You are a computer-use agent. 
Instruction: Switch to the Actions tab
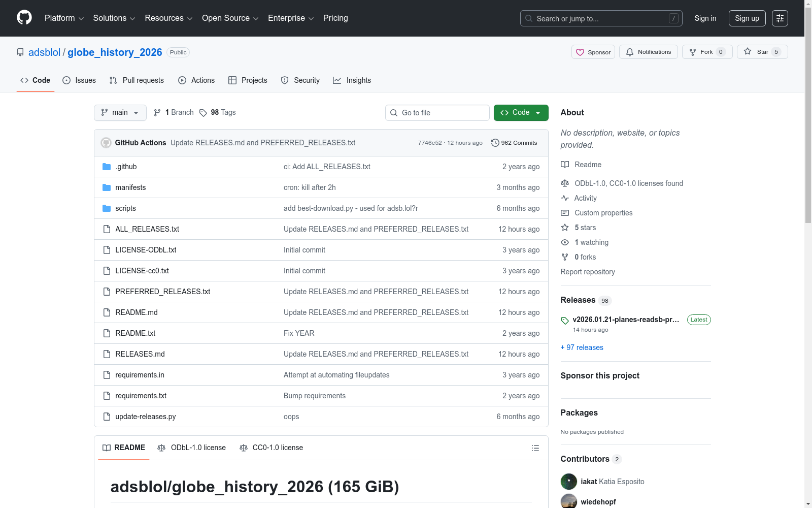coord(196,80)
